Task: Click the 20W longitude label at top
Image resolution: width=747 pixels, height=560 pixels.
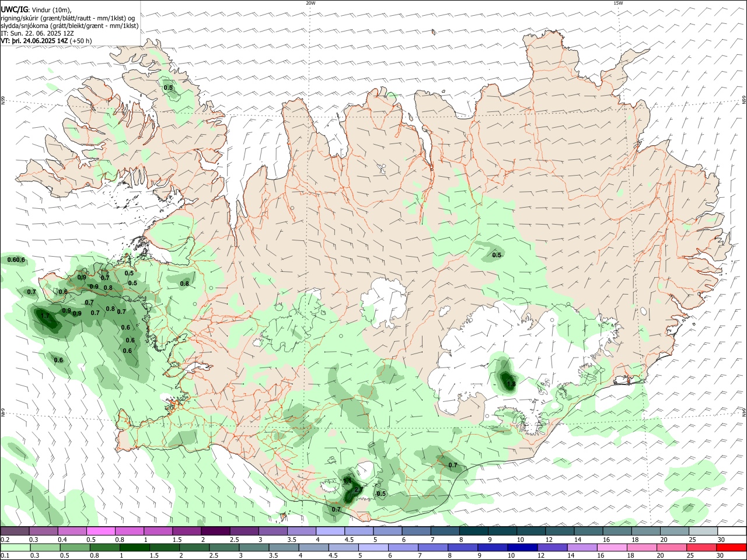Action: point(310,3)
